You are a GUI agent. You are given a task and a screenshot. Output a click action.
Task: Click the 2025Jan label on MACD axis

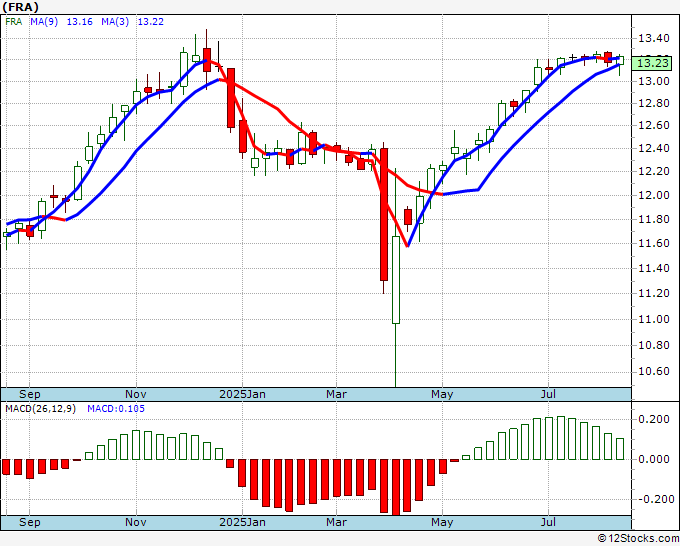242,522
